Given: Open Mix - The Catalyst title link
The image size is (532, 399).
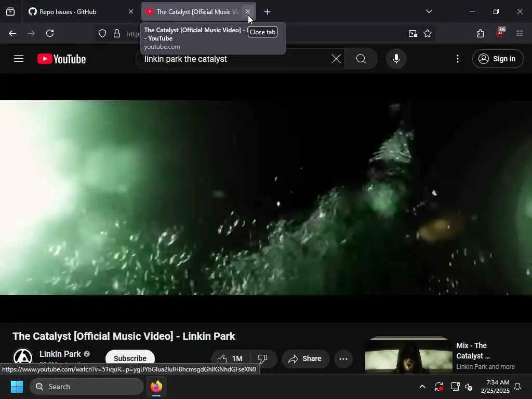Looking at the screenshot, I should (473, 351).
